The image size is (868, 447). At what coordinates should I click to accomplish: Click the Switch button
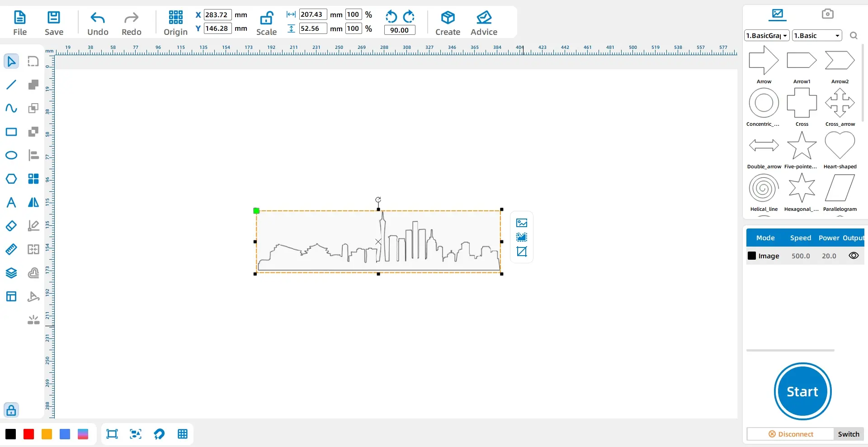849,434
